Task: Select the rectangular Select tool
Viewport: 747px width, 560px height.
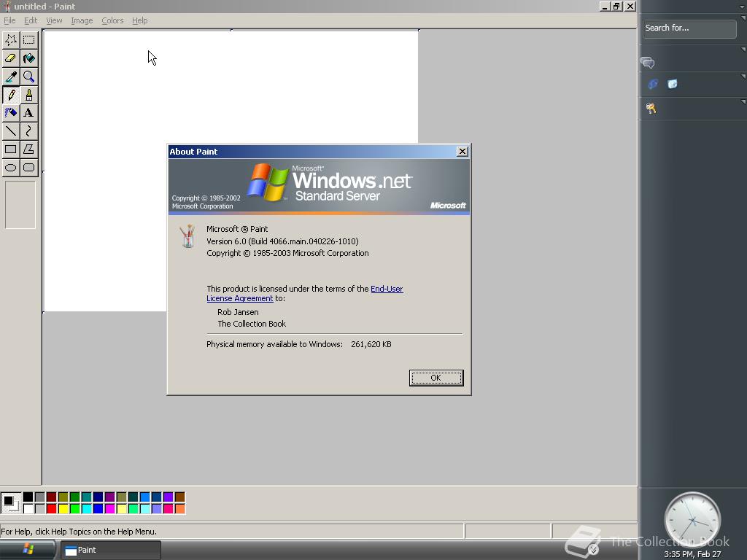Action: tap(29, 40)
